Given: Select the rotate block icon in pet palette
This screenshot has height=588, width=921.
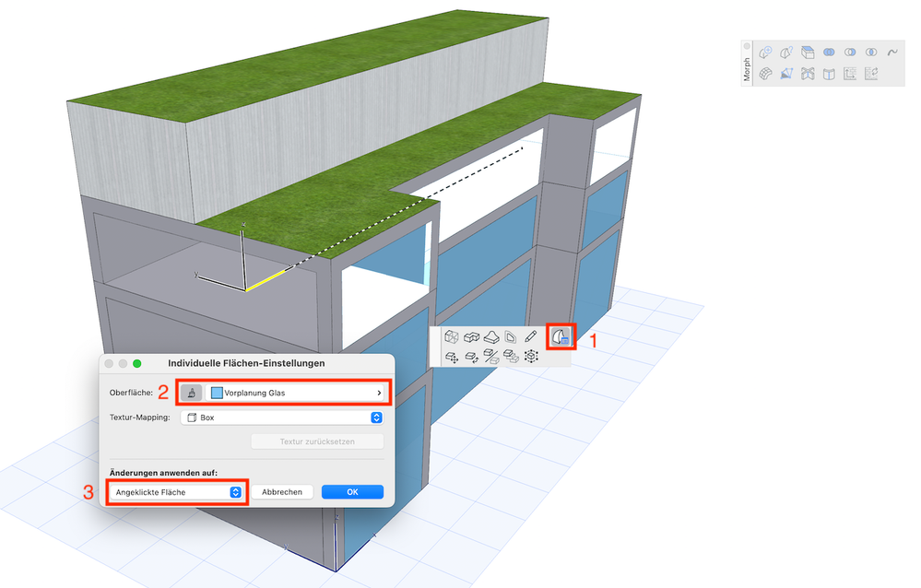Looking at the screenshot, I should coord(471,357).
